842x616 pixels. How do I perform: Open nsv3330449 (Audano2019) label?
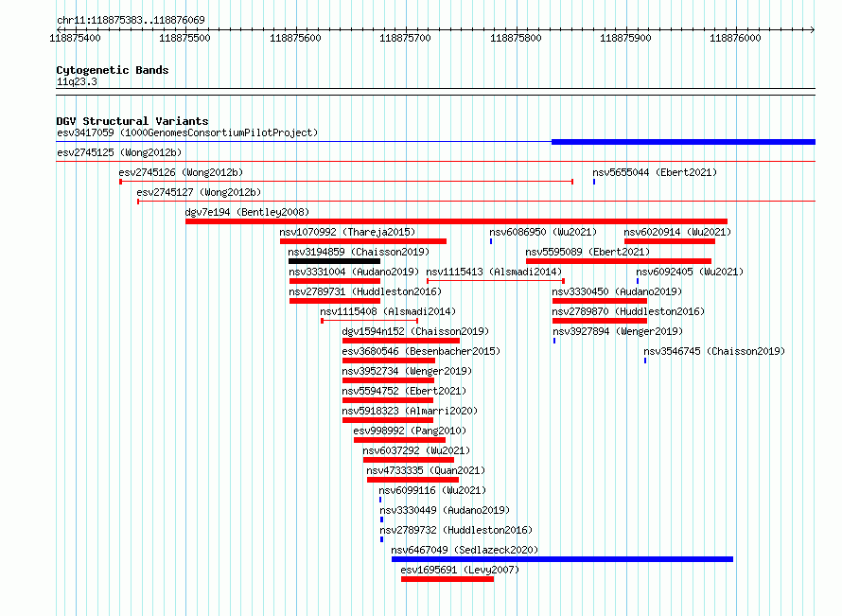pyautogui.click(x=445, y=510)
